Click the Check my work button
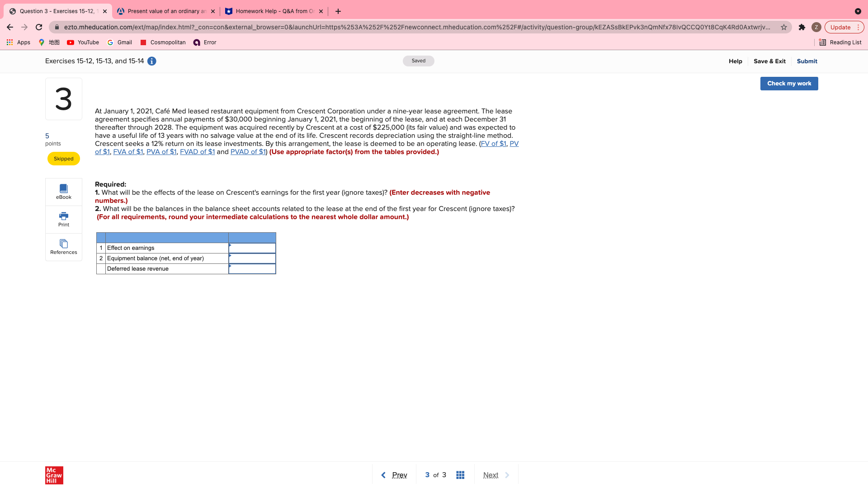868x488 pixels. click(x=788, y=83)
